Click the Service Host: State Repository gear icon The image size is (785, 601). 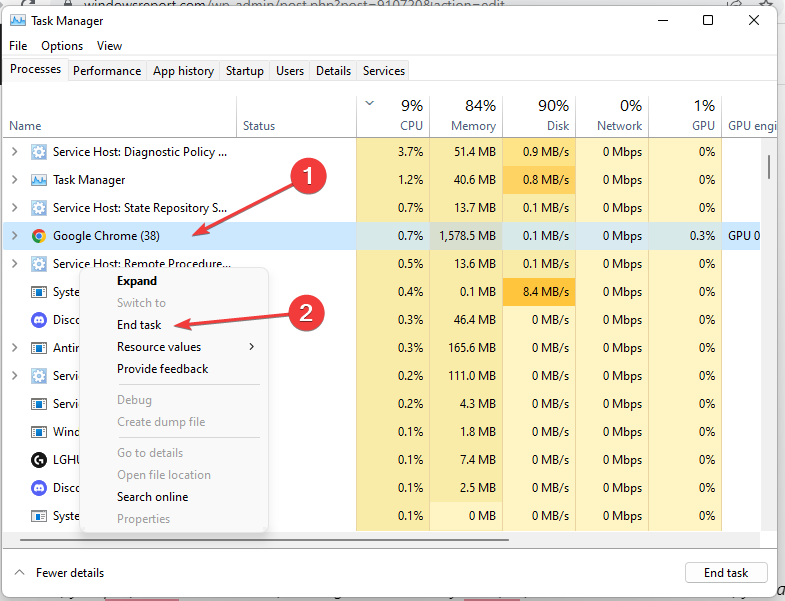[39, 208]
